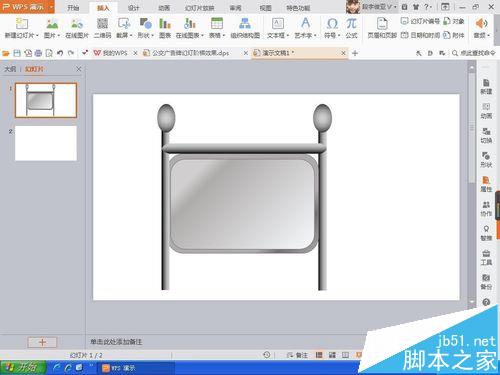Select the slide 2 thumbnail
This screenshot has width=500, height=375.
pos(46,143)
